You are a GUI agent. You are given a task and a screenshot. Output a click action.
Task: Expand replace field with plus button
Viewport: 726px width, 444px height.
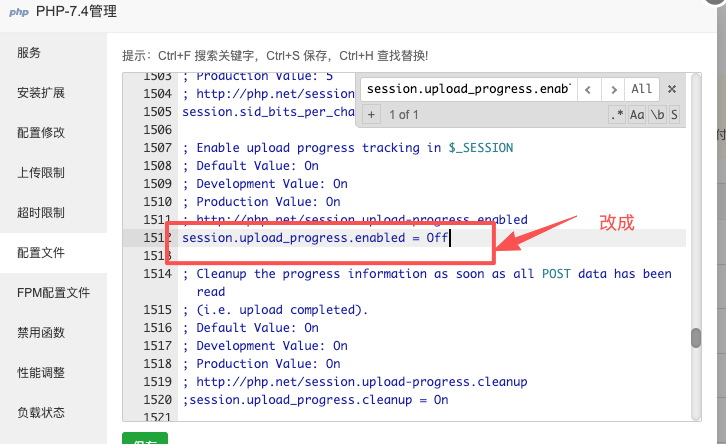(x=371, y=114)
